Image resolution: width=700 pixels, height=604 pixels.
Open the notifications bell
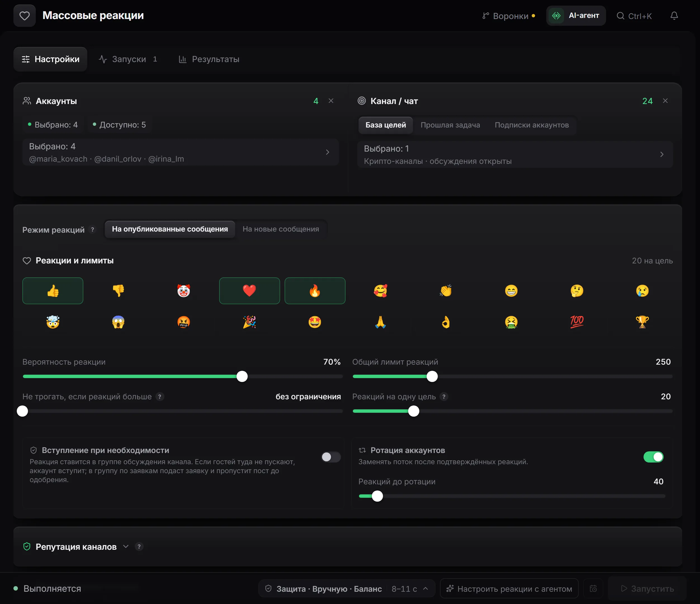click(x=674, y=16)
